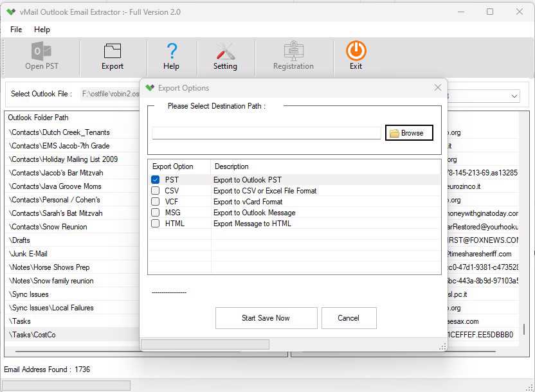Select \Contacts\Jacob's Bar Mitzvah row
The height and width of the screenshot is (392, 535).
click(x=72, y=173)
